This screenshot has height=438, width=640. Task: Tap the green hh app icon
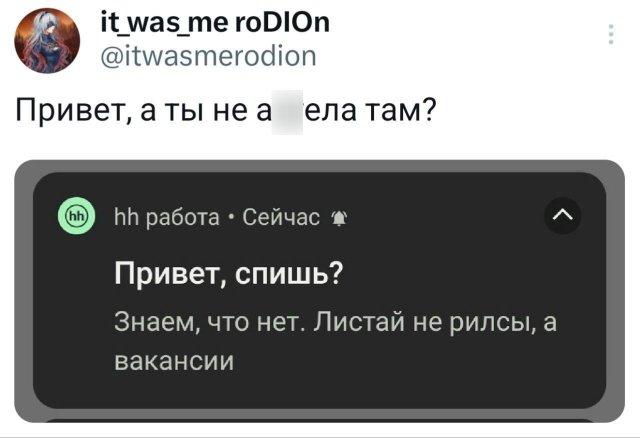[x=77, y=215]
